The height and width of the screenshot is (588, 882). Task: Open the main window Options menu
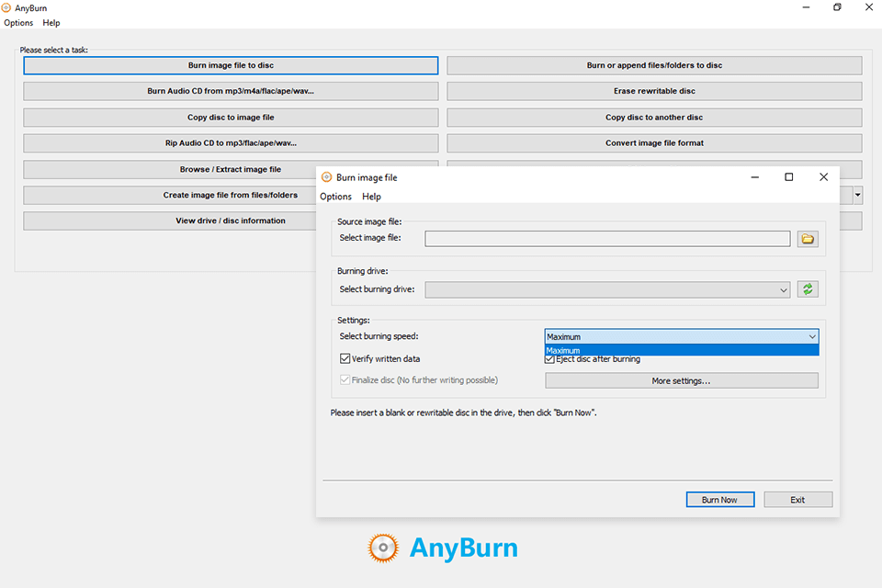(18, 23)
